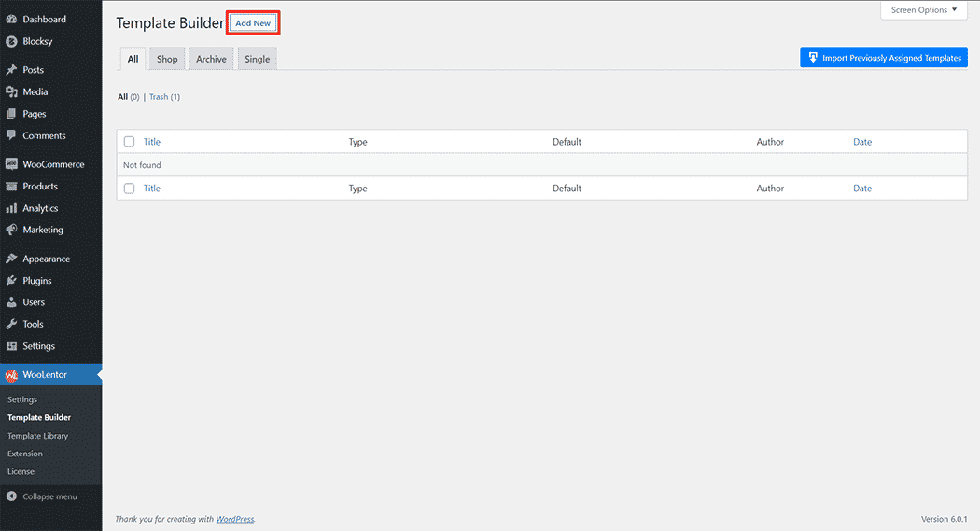This screenshot has height=531, width=980.
Task: Click the Dashboard gauge icon
Action: click(x=11, y=20)
